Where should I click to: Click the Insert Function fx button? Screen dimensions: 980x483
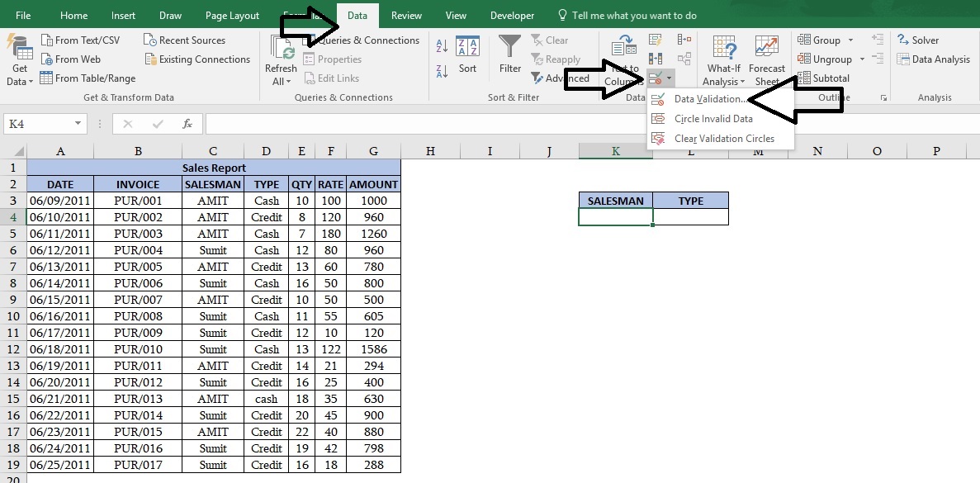[x=187, y=124]
